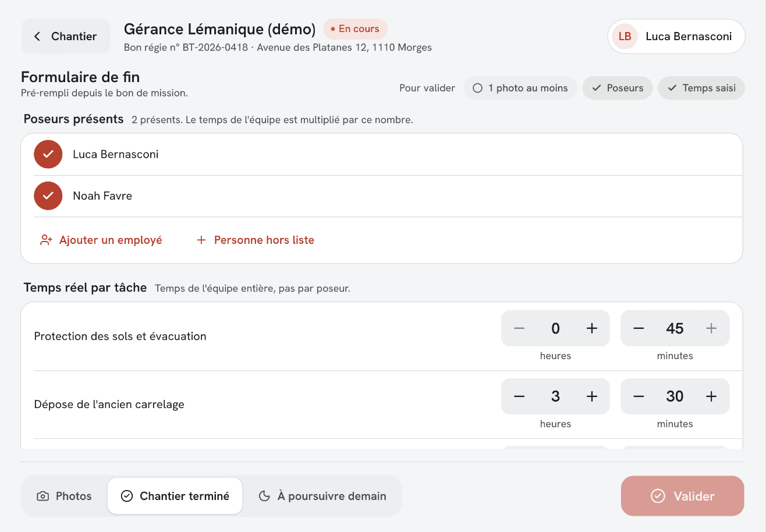Increase hours for Protection des sols
This screenshot has height=532, width=766.
pos(592,328)
